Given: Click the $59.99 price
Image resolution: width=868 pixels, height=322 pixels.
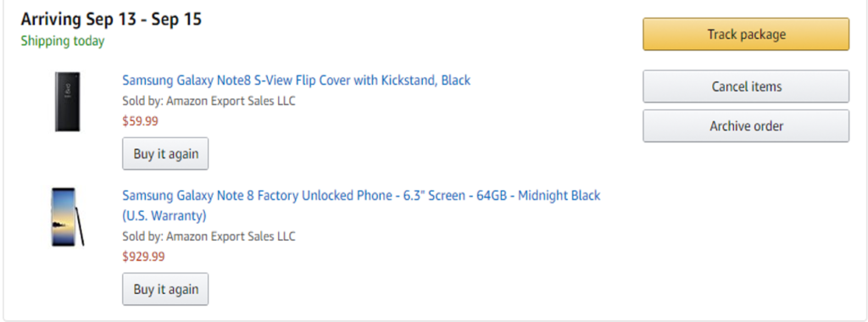Looking at the screenshot, I should [140, 121].
